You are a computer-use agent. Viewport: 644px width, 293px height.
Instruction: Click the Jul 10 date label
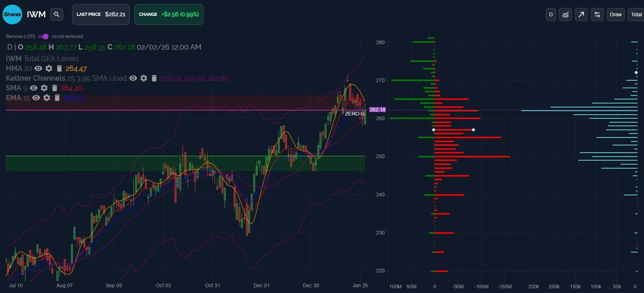point(16,285)
